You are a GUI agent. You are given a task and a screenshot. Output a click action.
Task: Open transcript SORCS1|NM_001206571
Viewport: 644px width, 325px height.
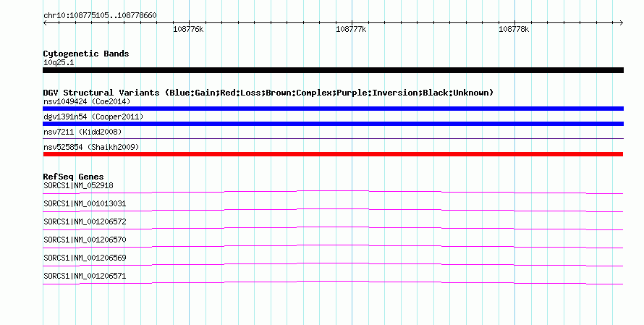point(85,276)
